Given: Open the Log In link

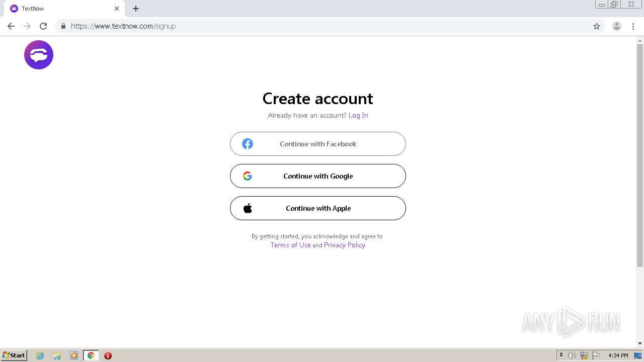Looking at the screenshot, I should tap(358, 115).
